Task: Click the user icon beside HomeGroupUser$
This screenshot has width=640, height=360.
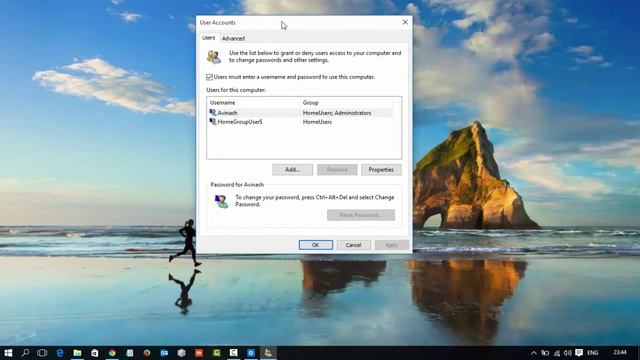Action: point(213,121)
